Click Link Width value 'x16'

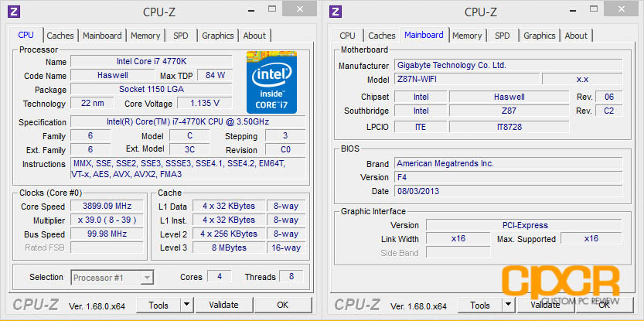coord(458,239)
